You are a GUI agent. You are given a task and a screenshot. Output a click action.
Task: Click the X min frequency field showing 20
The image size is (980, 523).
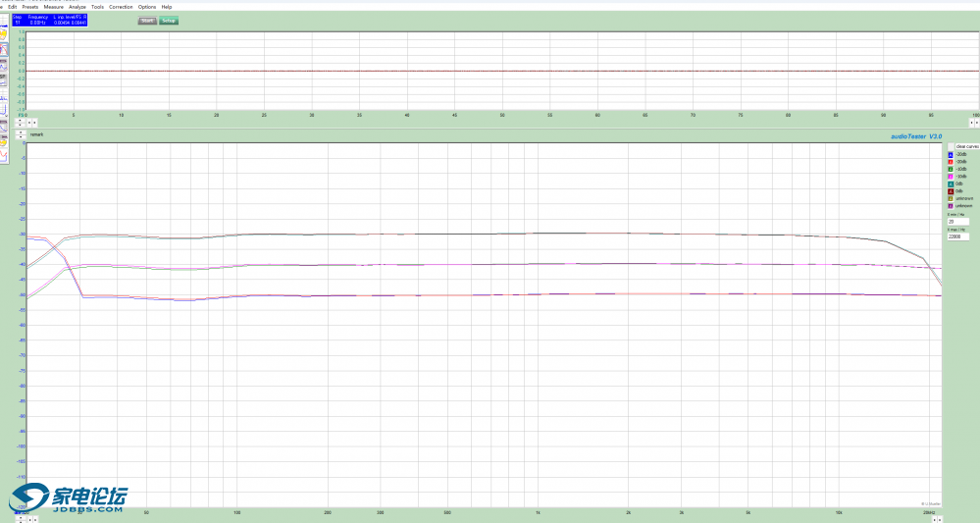[958, 221]
